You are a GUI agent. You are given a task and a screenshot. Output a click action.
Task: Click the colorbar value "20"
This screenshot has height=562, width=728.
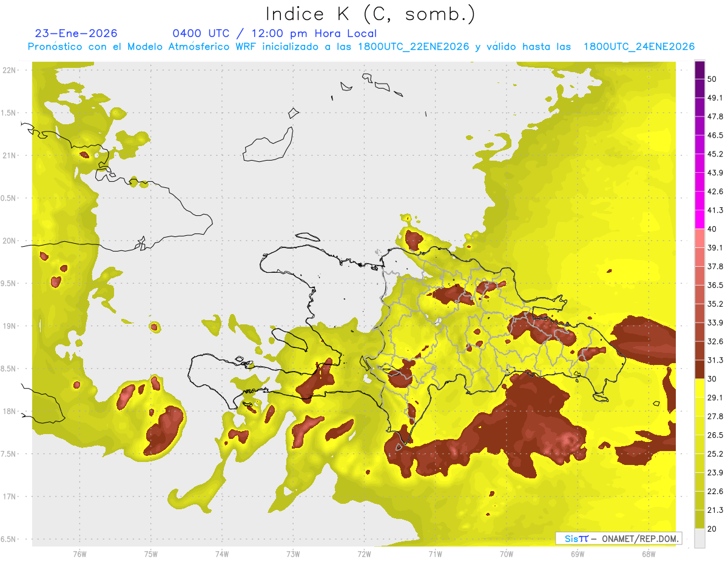pyautogui.click(x=712, y=529)
